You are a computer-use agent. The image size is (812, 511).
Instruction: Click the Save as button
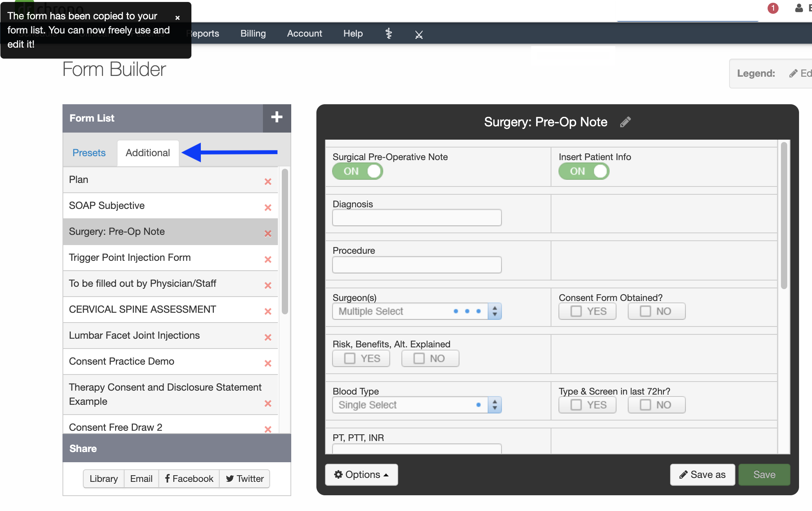pos(702,474)
